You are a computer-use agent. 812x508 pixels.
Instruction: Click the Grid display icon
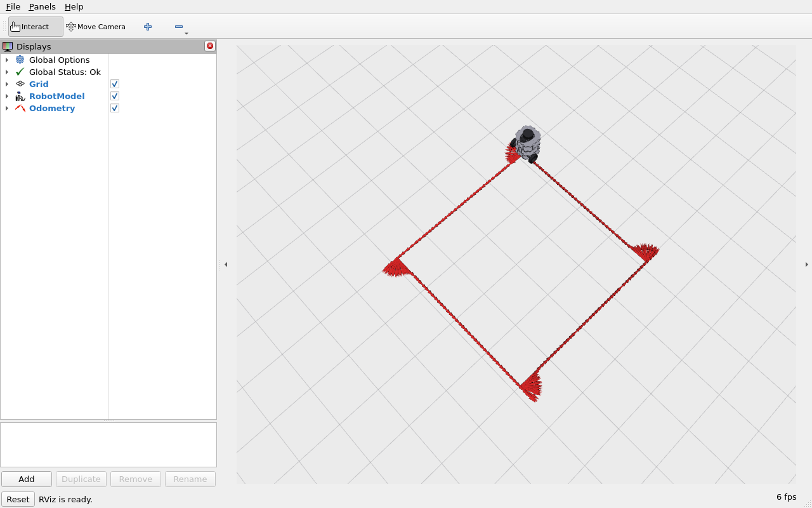(x=20, y=84)
